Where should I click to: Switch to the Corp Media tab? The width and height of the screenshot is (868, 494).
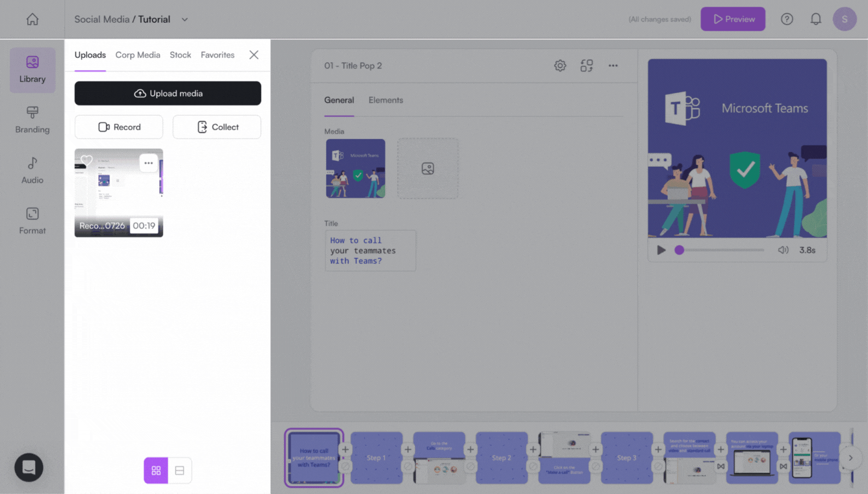(x=138, y=55)
